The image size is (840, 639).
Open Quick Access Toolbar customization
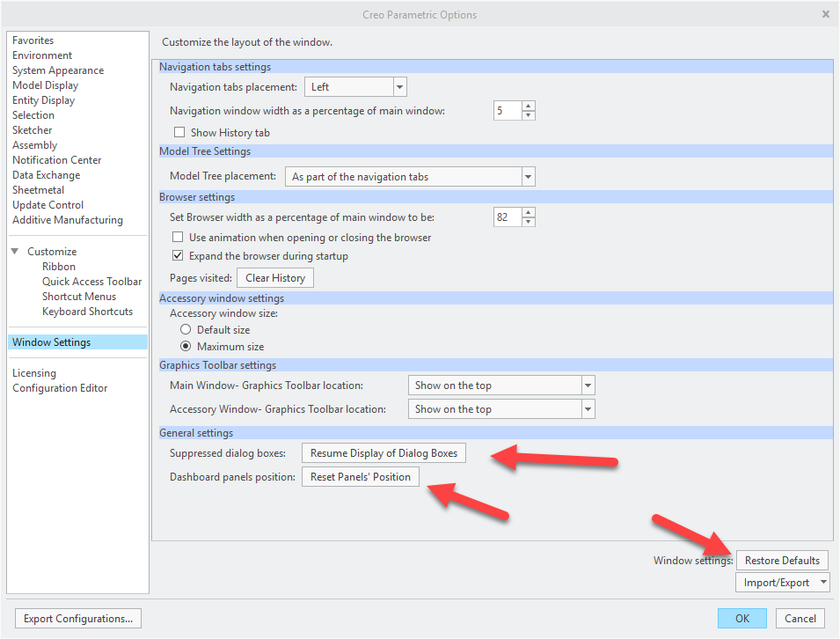tap(92, 282)
